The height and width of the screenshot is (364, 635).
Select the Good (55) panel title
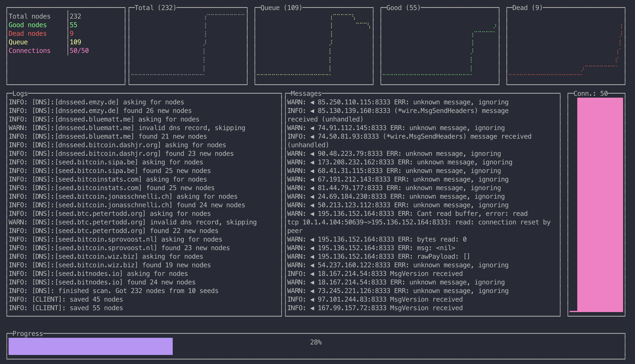pos(403,8)
